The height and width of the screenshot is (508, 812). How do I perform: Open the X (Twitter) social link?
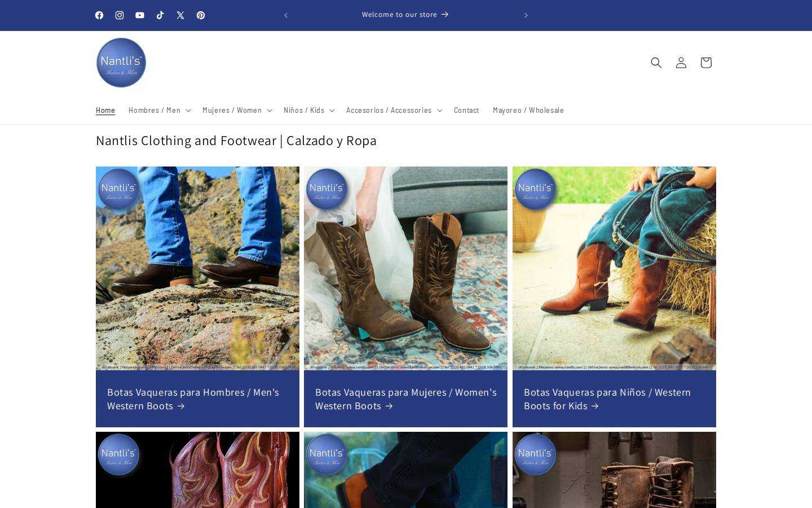[180, 15]
